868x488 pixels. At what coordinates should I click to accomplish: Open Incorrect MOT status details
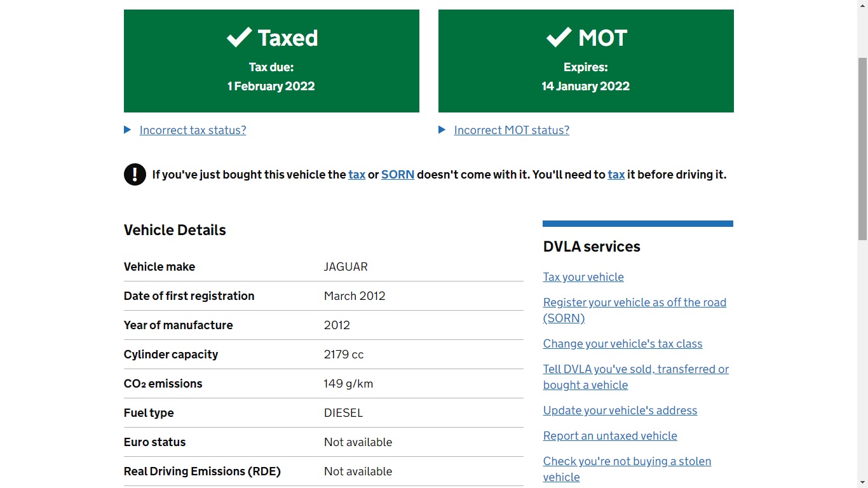click(512, 130)
